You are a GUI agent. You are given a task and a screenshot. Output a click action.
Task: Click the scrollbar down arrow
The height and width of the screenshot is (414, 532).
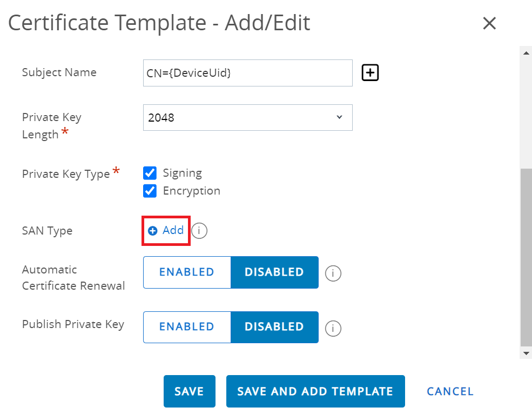pos(526,353)
